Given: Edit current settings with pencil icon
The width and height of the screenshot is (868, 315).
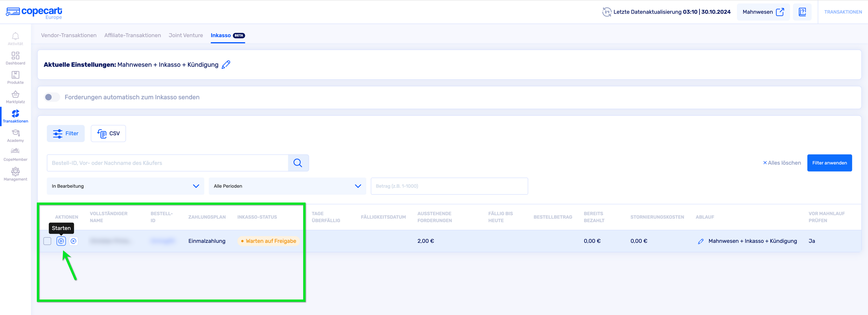Looking at the screenshot, I should (226, 65).
